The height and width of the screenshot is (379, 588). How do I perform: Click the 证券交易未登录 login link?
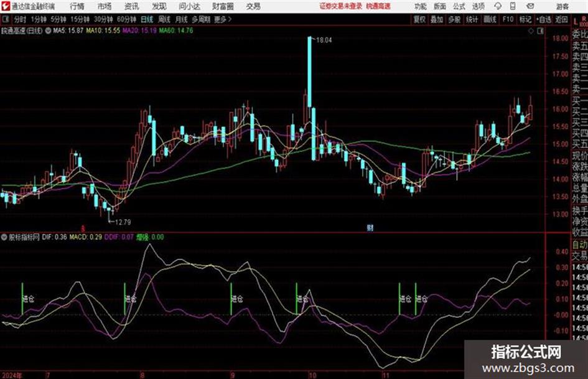[x=341, y=6]
